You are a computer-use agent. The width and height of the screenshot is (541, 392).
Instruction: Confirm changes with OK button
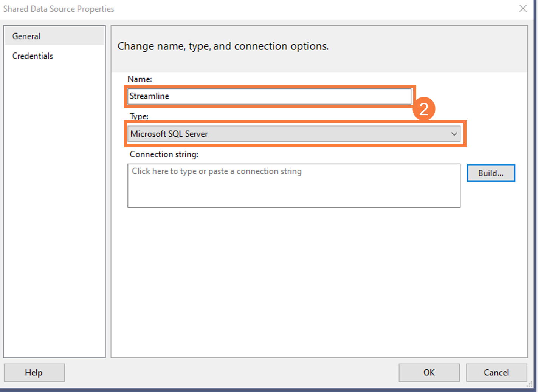tap(429, 373)
